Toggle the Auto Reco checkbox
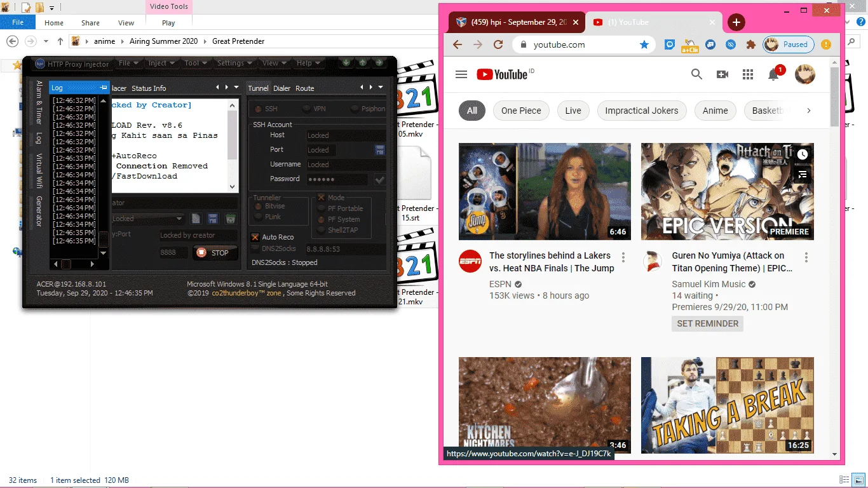Viewport: 868px width, 488px height. pos(255,237)
